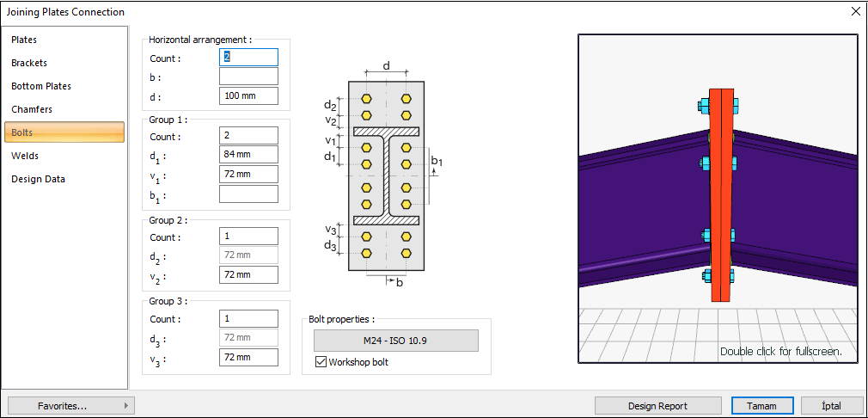The height and width of the screenshot is (418, 868).
Task: Click the Horizontal arrangement Count field
Action: tap(248, 57)
